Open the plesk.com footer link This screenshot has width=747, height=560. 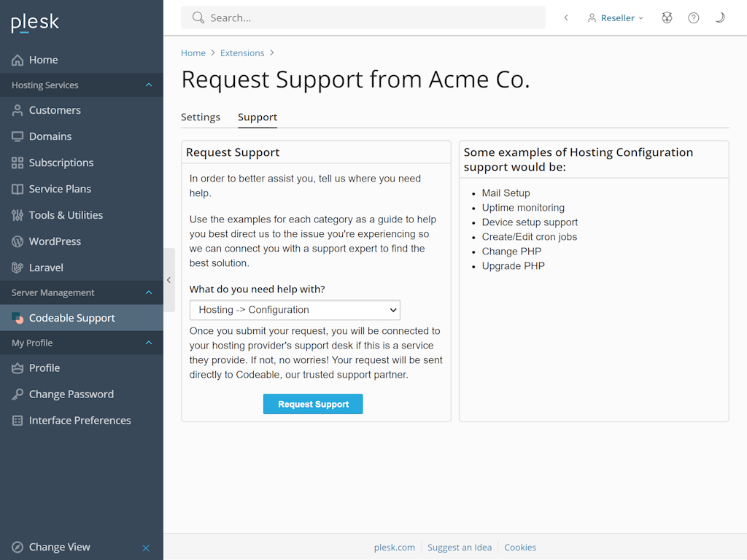coord(395,548)
